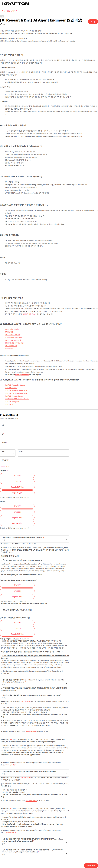
Task: Click Dropbox under 커버 레터
Action: 17,512
